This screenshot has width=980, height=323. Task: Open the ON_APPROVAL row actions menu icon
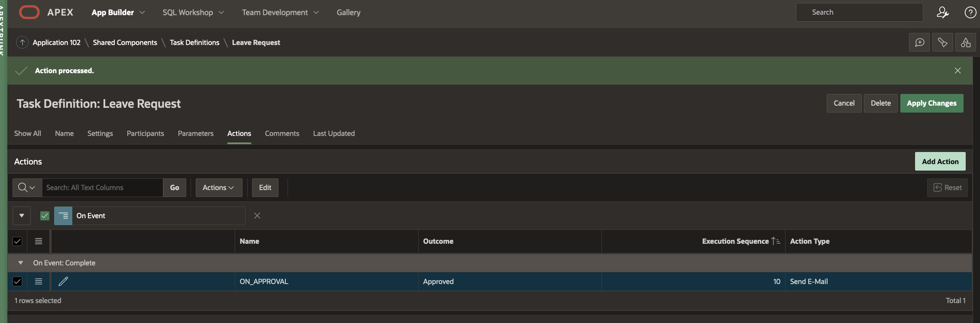39,281
